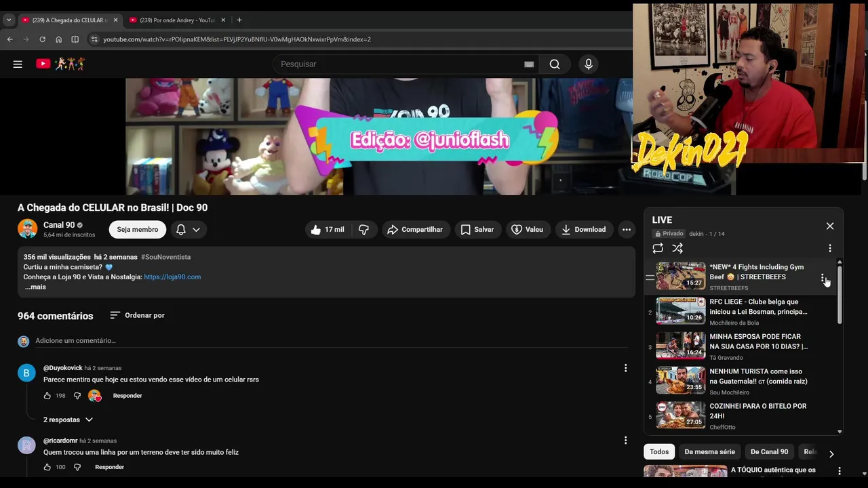868x488 pixels.
Task: Go to YouTube home via logo
Action: pos(60,64)
